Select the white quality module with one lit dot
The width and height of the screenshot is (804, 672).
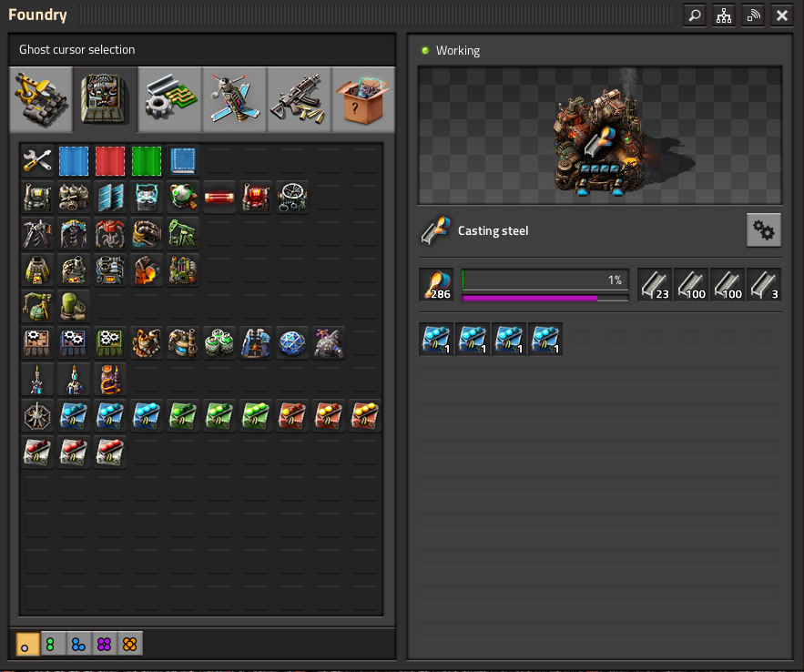coord(37,453)
